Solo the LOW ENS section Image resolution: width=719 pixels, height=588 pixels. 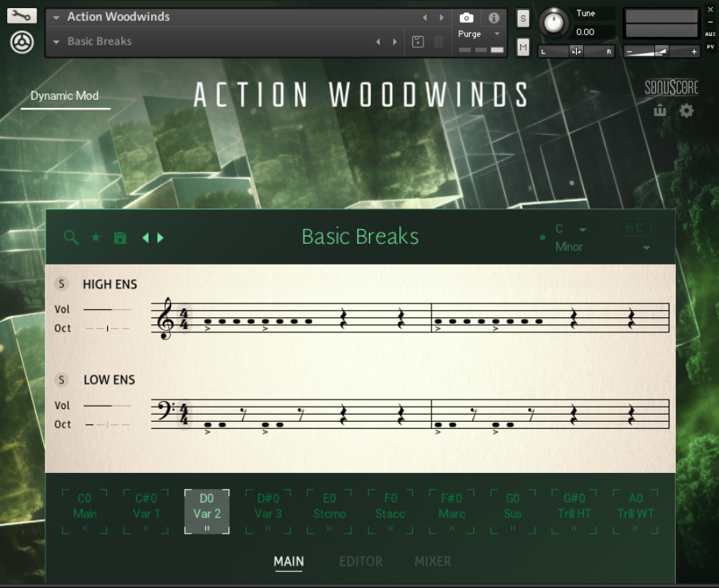tap(62, 379)
